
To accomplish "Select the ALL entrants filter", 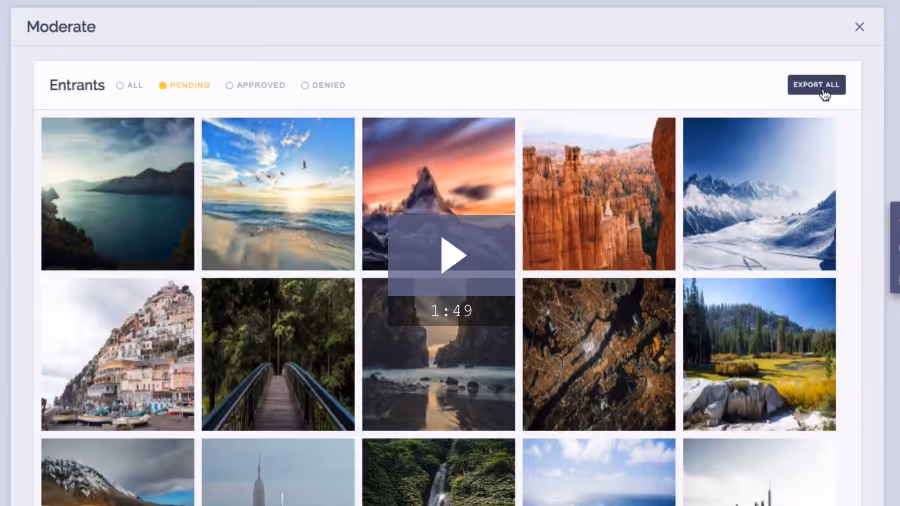I will 130,85.
